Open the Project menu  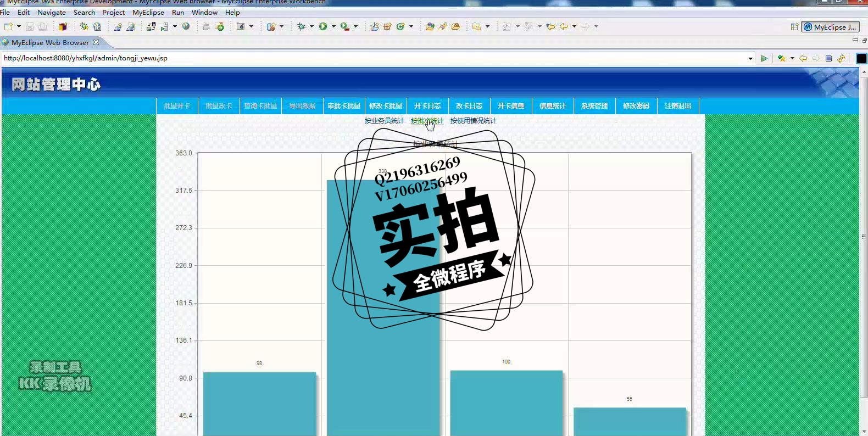[x=114, y=12]
